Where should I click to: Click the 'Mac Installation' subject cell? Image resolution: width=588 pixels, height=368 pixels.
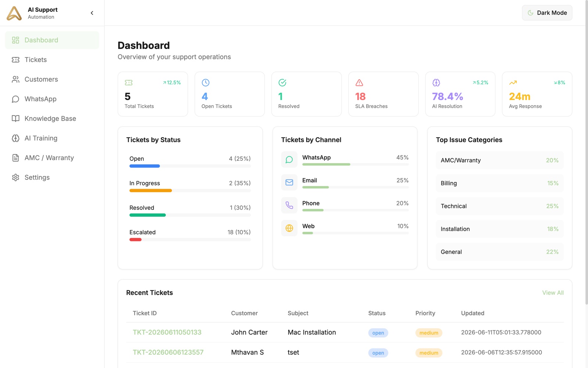pyautogui.click(x=312, y=332)
